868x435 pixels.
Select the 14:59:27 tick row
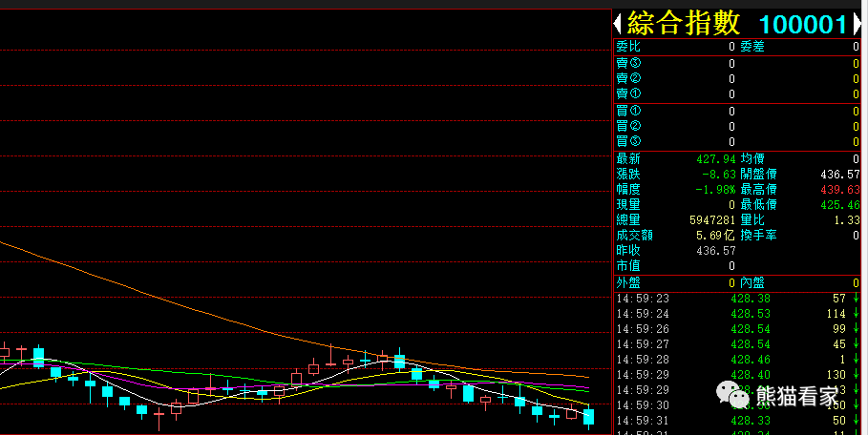click(x=737, y=344)
